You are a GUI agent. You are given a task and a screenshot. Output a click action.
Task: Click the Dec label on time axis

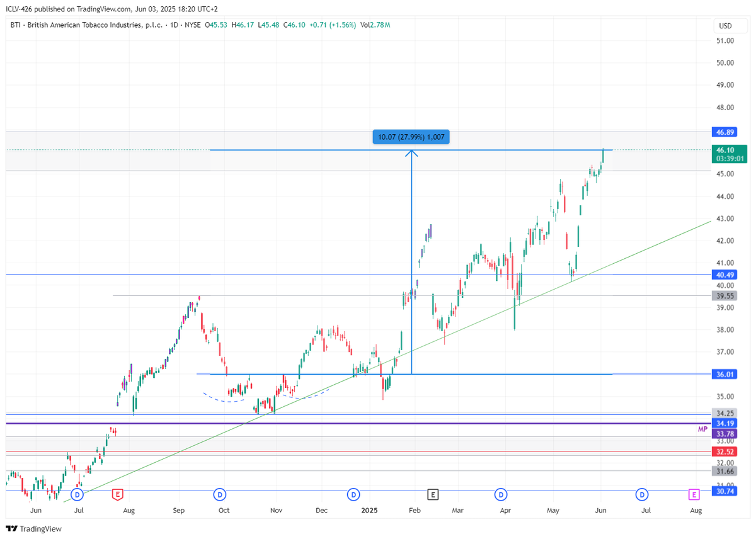click(x=322, y=511)
